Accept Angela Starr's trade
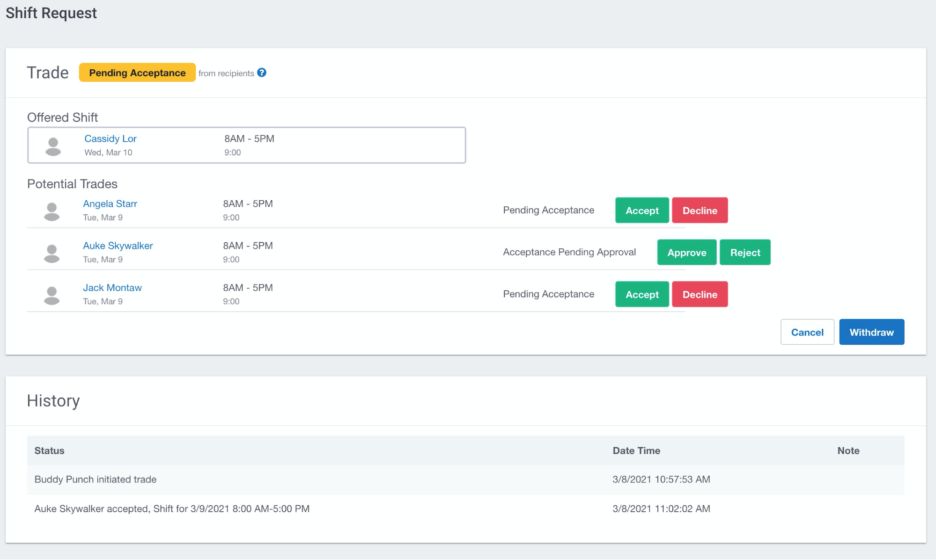This screenshot has width=936, height=560. [x=641, y=211]
